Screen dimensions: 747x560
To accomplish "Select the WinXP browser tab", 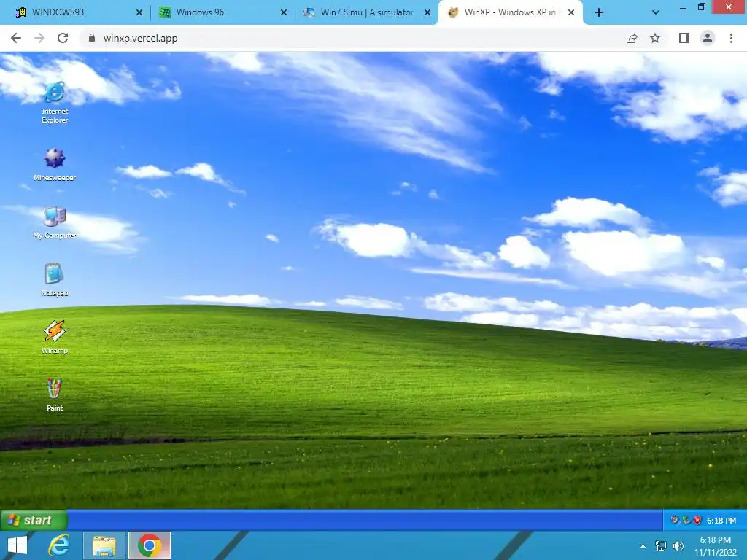I will tap(510, 12).
